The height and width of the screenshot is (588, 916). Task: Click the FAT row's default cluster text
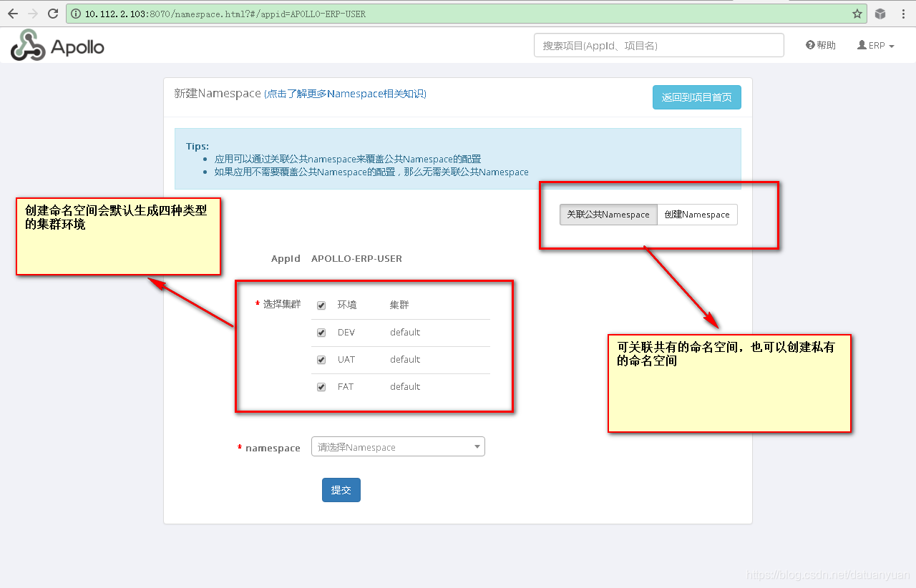tap(405, 386)
